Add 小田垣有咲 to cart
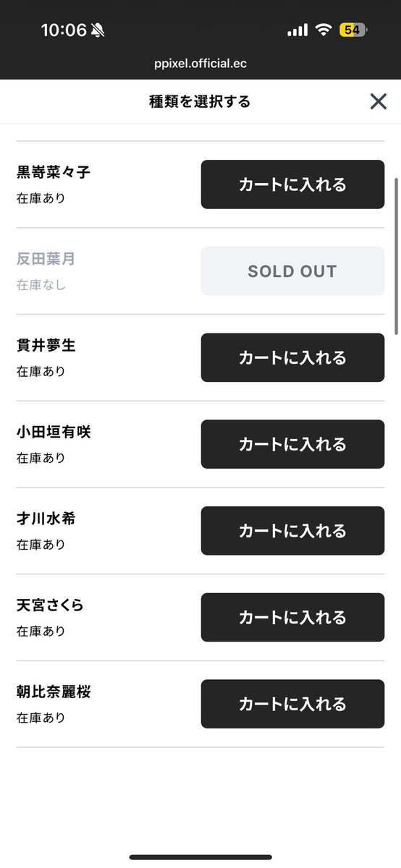The image size is (401, 868). pos(292,444)
